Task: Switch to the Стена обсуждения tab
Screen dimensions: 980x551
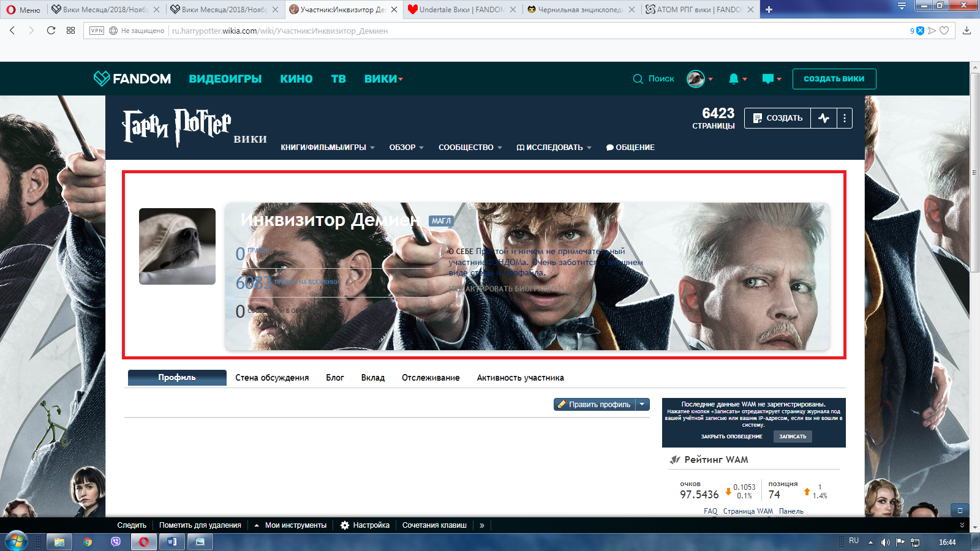Action: pyautogui.click(x=272, y=378)
